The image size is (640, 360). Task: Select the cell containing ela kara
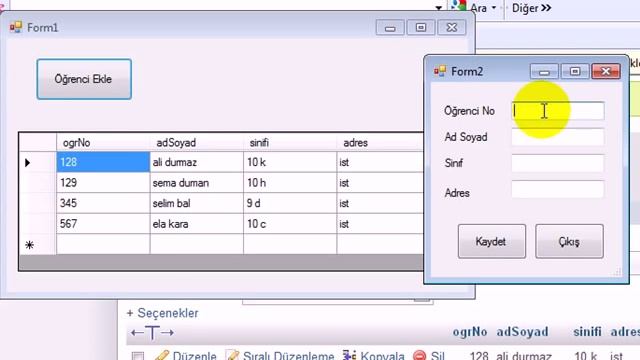(x=196, y=224)
